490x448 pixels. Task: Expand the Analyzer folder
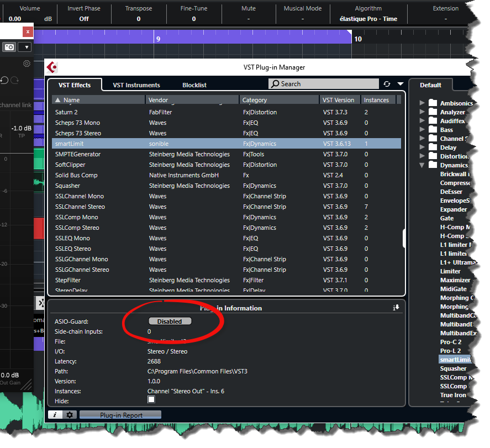pyautogui.click(x=422, y=112)
